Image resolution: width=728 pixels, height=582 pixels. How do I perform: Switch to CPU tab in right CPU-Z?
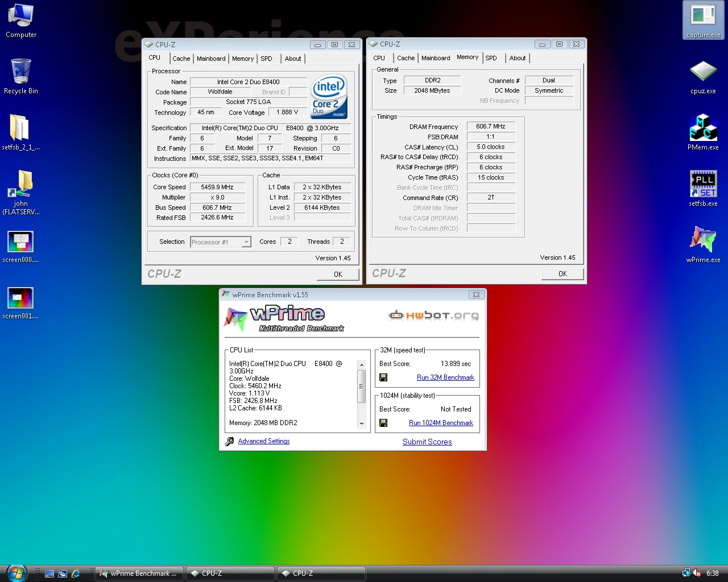[x=379, y=58]
